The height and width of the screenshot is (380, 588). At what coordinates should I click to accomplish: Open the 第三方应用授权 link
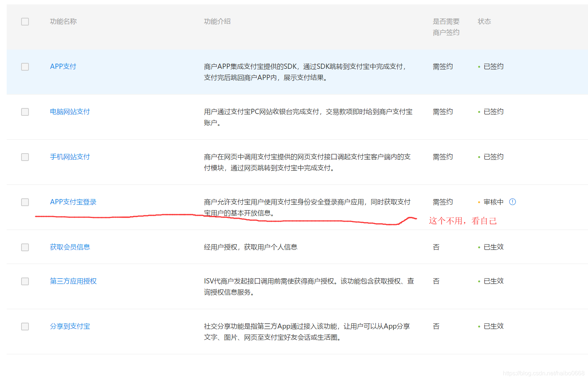(x=73, y=281)
